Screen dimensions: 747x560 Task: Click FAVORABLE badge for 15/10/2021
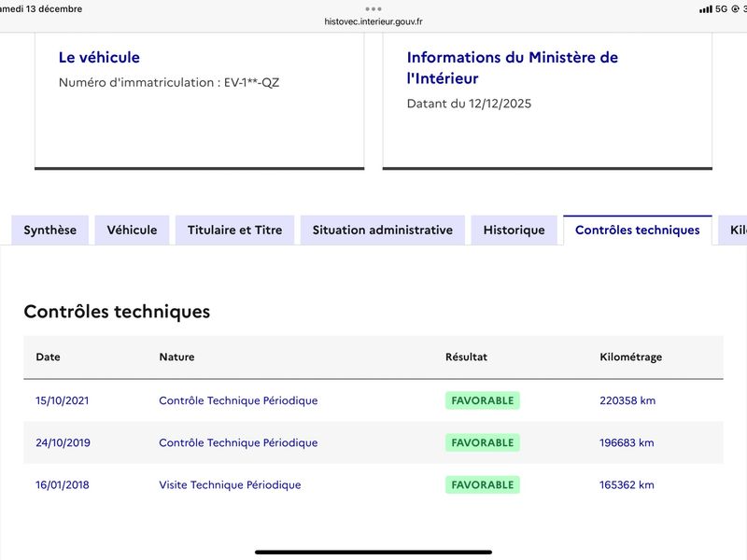(483, 400)
